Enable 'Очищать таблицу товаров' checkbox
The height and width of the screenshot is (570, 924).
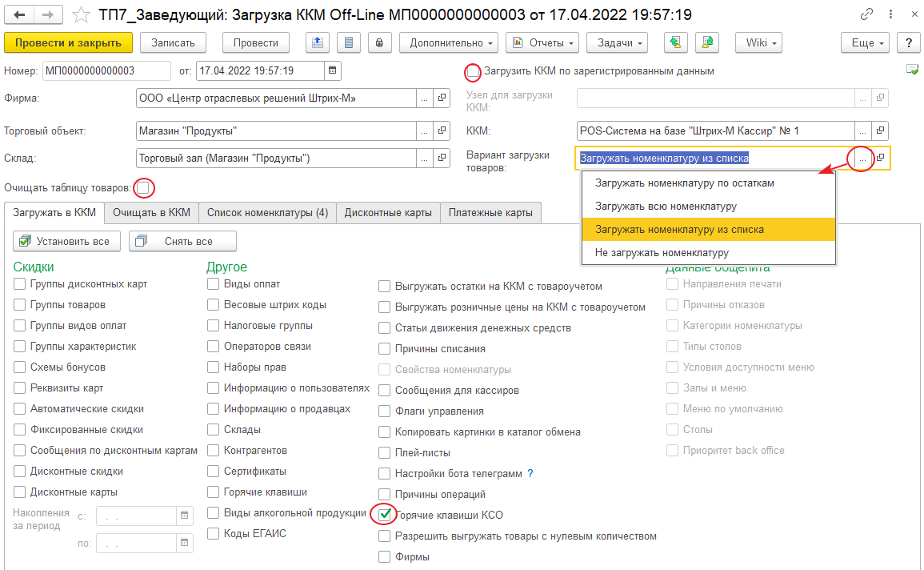tap(143, 188)
